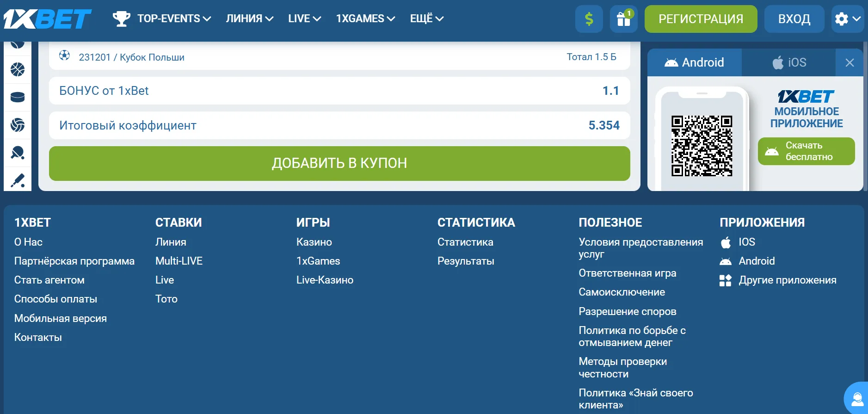Open the Партнёрская программа footer link
Viewport: 868px width, 414px height.
point(74,261)
